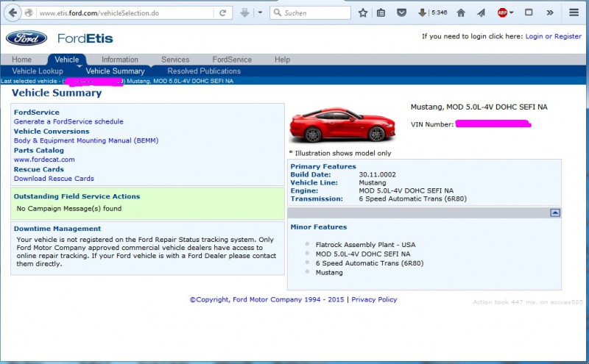Image resolution: width=589 pixels, height=364 pixels.
Task: Click Build Date value 30.11.0002
Action: pos(377,174)
